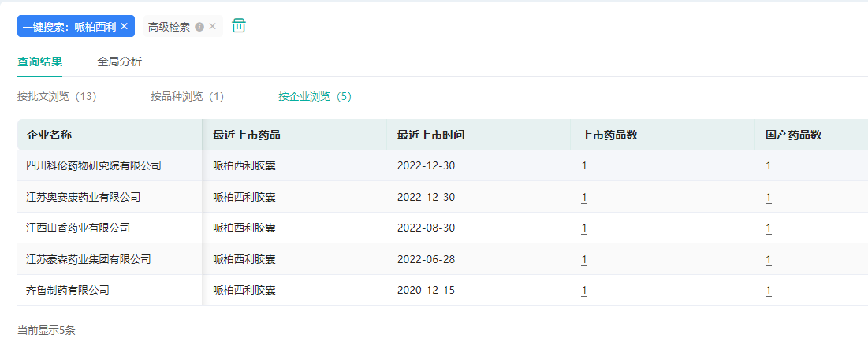Viewport: 868px width, 345px height.
Task: Select the 齐鲁制药有限公司 company name cell
Action: [67, 290]
